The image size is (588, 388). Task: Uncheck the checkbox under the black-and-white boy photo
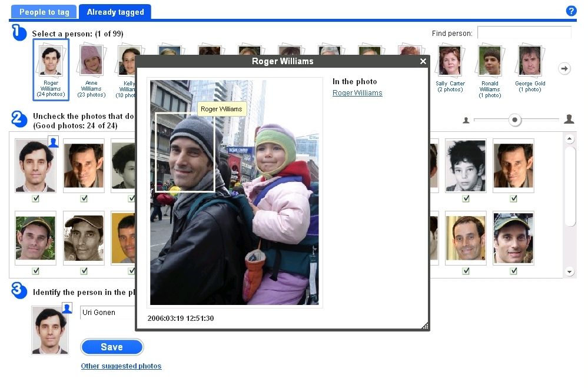[x=466, y=199]
